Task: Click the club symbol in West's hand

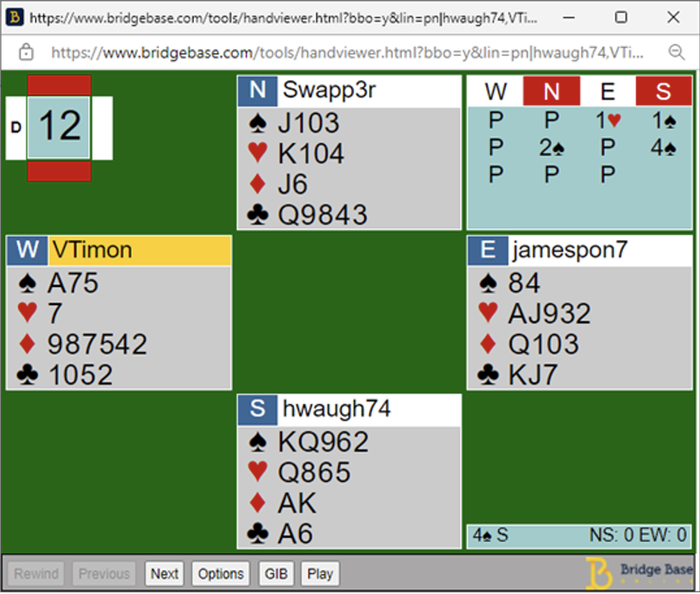Action: pos(27,375)
